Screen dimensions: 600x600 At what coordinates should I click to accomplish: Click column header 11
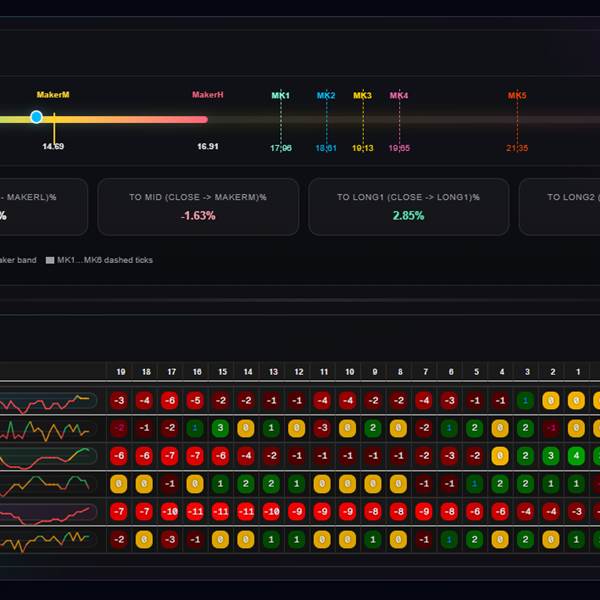coord(324,372)
